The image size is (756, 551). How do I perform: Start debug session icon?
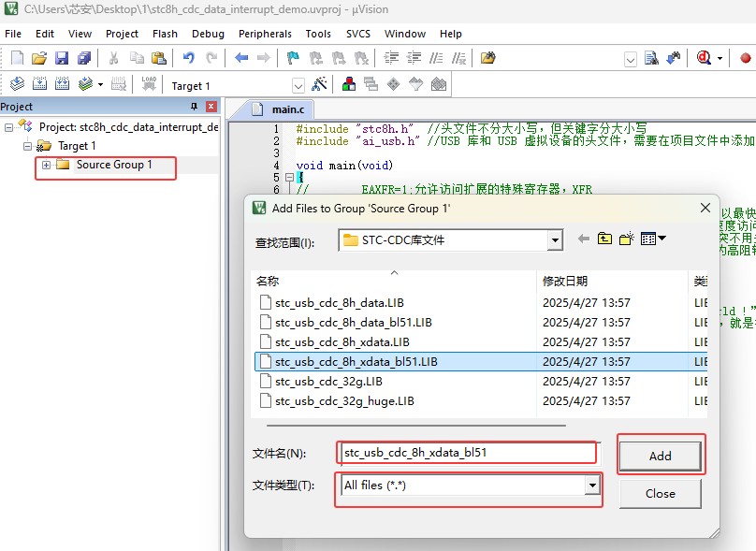click(x=704, y=58)
